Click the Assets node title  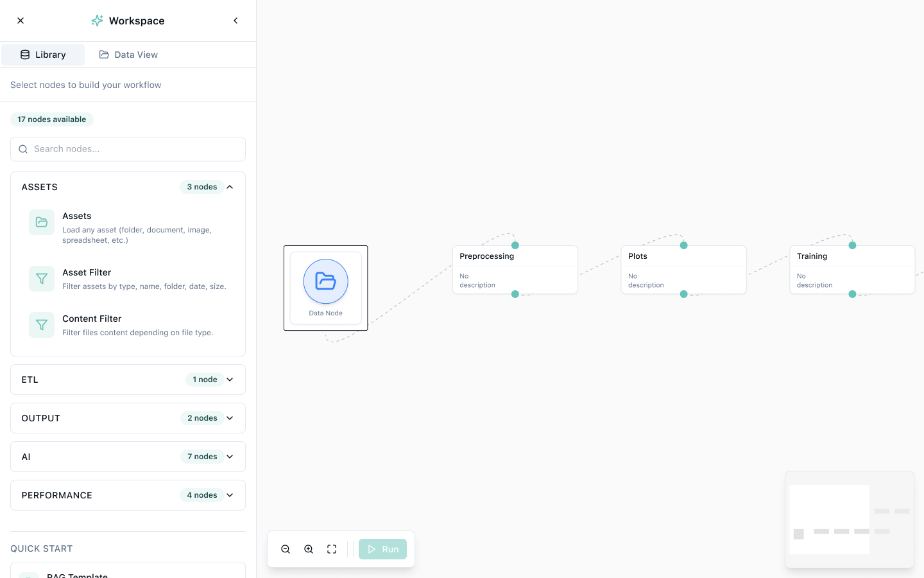(x=77, y=216)
